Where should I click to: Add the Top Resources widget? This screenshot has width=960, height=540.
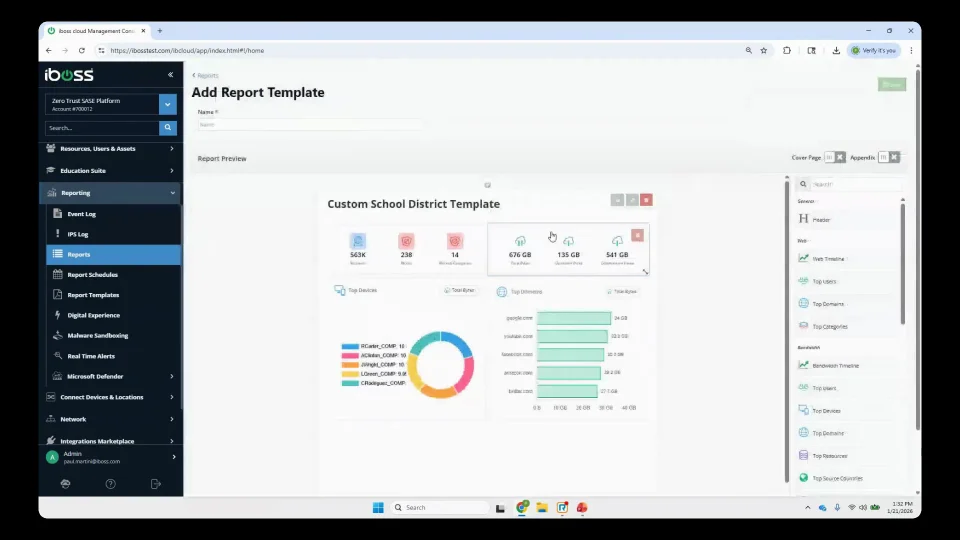tap(830, 456)
